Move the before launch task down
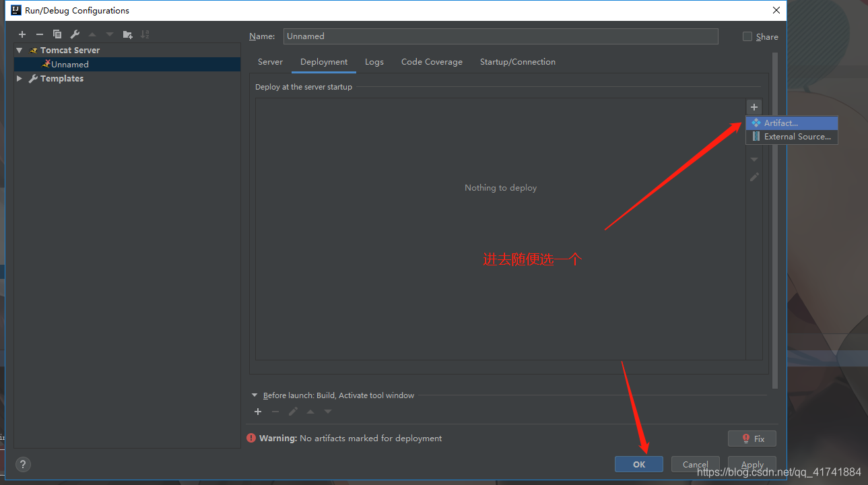Image resolution: width=868 pixels, height=485 pixels. coord(328,412)
